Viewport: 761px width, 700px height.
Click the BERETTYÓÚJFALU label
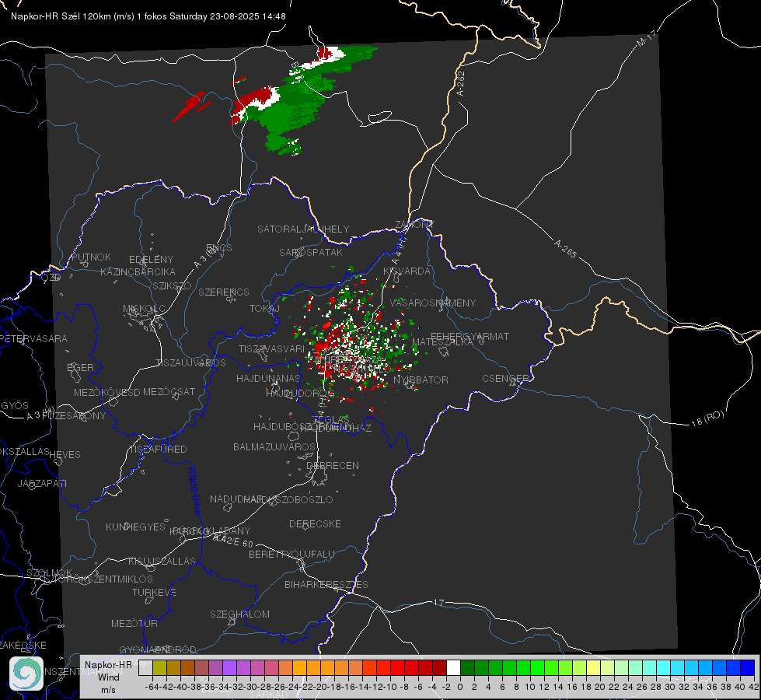(291, 554)
